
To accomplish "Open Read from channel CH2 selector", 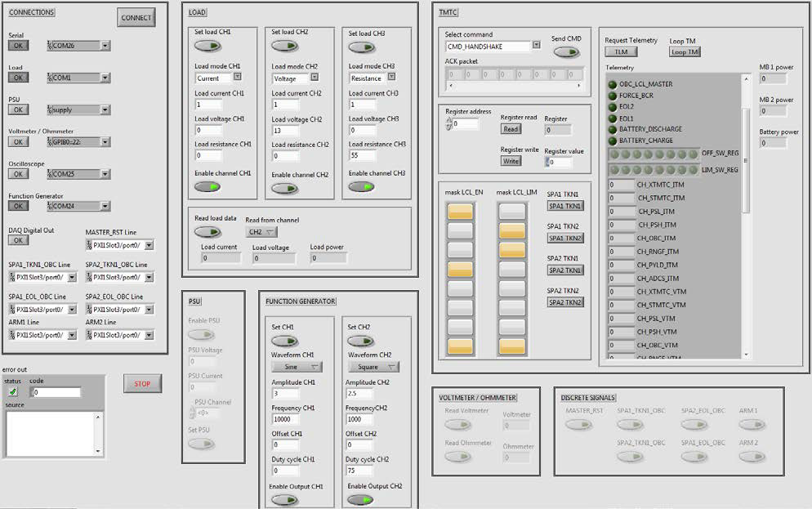I will click(x=261, y=232).
